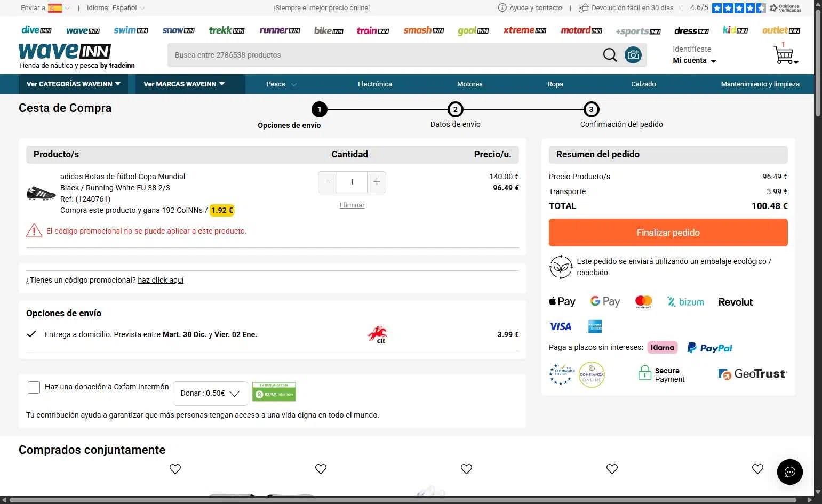
Task: Open the xtremeinn store logo link
Action: 525,30
